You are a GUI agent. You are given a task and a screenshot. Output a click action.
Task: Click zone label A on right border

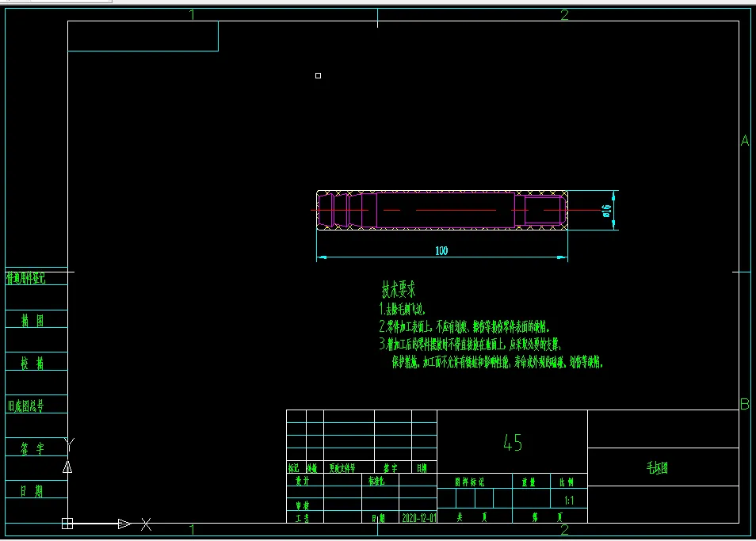point(745,141)
